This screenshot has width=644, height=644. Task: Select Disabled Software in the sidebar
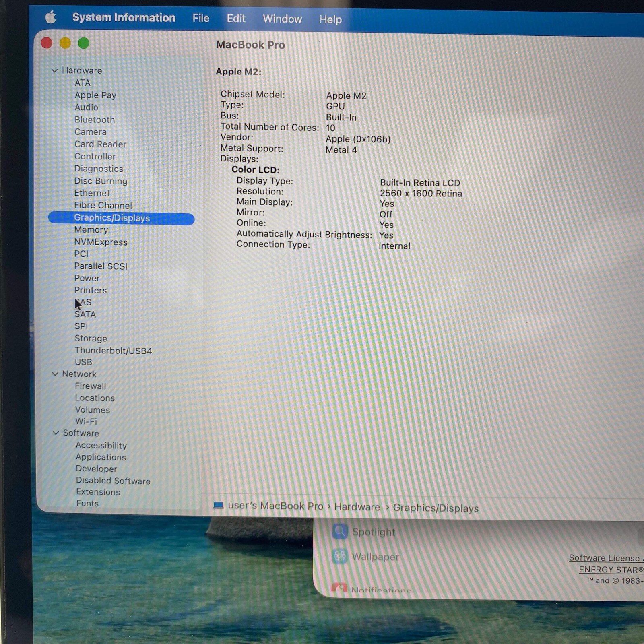[x=113, y=481]
